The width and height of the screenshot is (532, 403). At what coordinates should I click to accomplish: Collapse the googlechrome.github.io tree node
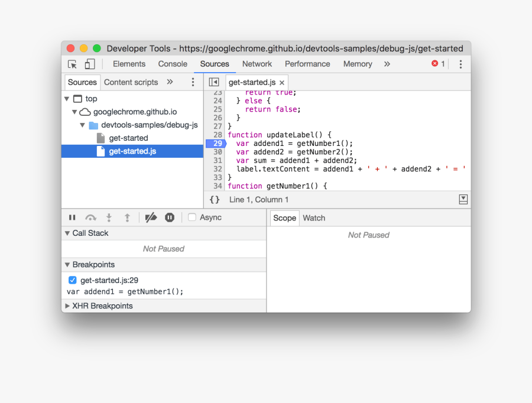pos(74,112)
